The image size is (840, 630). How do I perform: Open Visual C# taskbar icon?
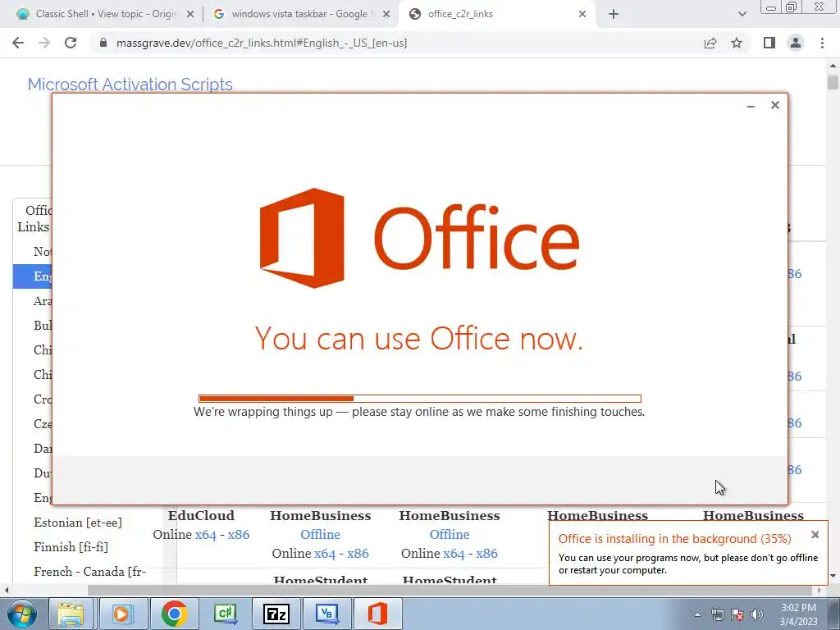(226, 614)
